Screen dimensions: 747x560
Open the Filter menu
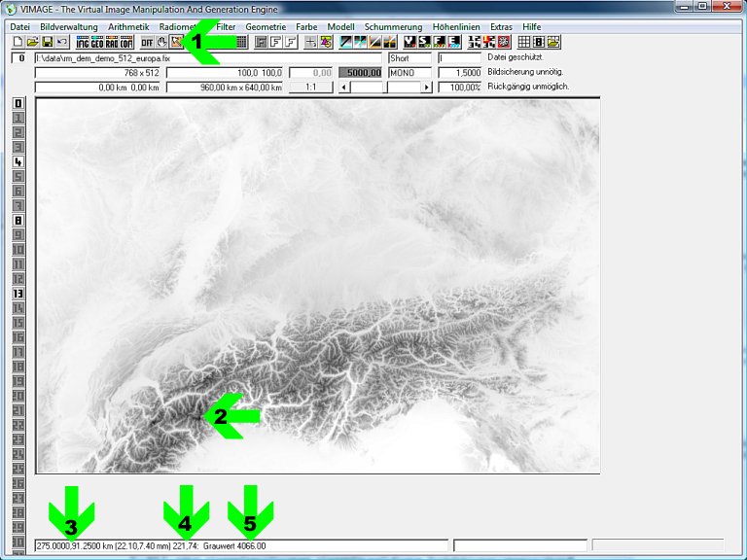[x=226, y=26]
